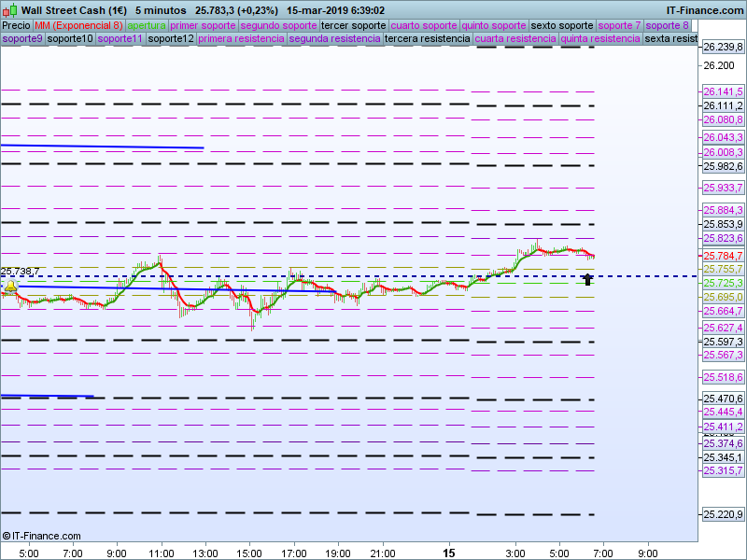This screenshot has height=560, width=747.
Task: Click the red current price tag 25.784,7
Action: [x=723, y=255]
